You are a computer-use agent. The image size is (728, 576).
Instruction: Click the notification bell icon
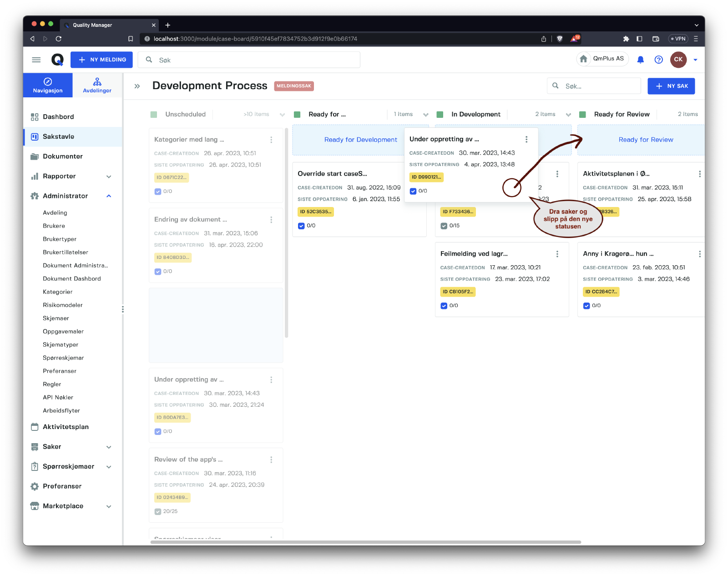(640, 60)
